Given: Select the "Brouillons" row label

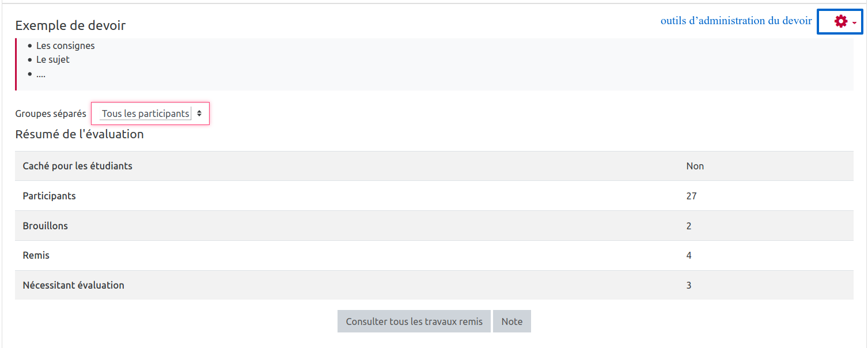Looking at the screenshot, I should coord(46,226).
